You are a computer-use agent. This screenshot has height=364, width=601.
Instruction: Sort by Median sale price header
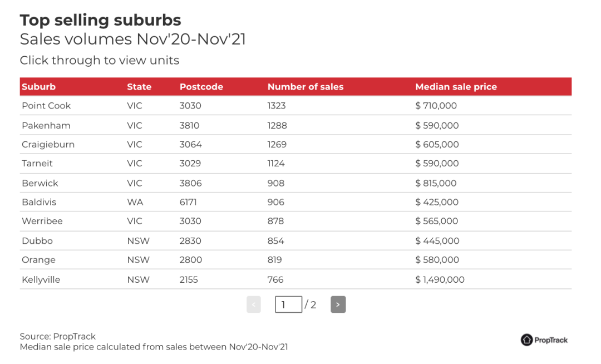pos(456,87)
